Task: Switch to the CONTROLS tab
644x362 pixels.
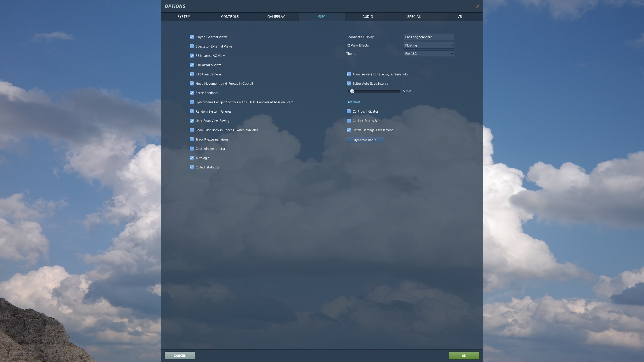Action: point(230,17)
